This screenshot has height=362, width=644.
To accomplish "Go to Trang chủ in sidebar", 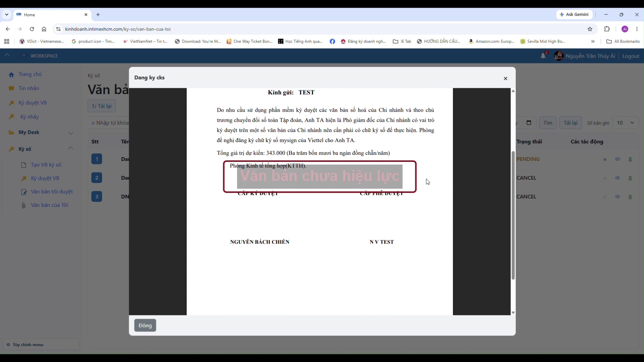I will point(30,74).
